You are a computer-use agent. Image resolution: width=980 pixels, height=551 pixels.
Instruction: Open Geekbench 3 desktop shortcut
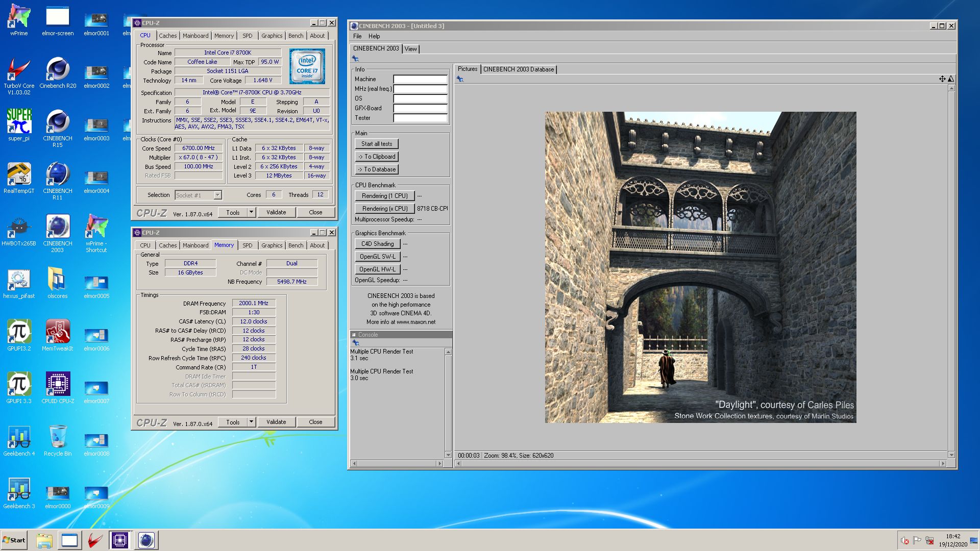(19, 493)
